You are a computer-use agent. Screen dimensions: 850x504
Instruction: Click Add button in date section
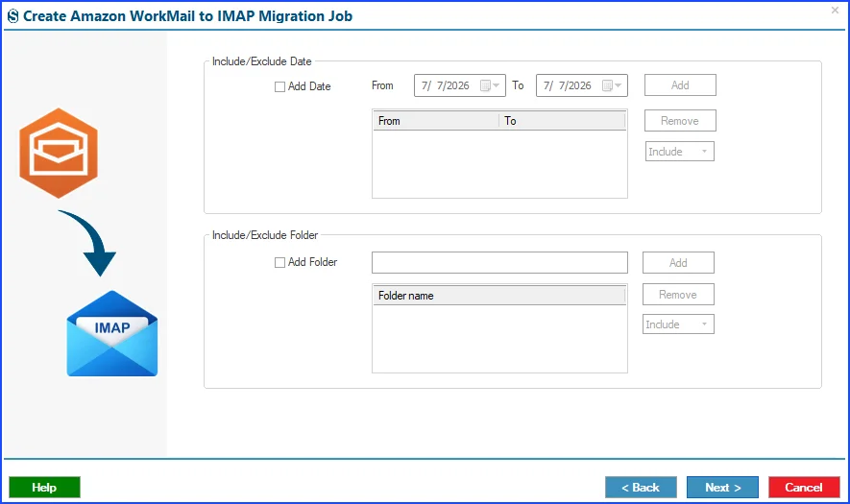[x=680, y=85]
